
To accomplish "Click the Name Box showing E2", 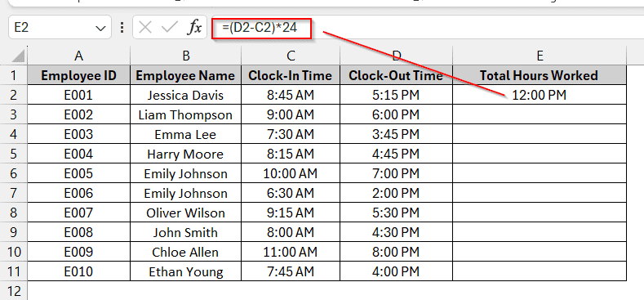I will (x=60, y=28).
